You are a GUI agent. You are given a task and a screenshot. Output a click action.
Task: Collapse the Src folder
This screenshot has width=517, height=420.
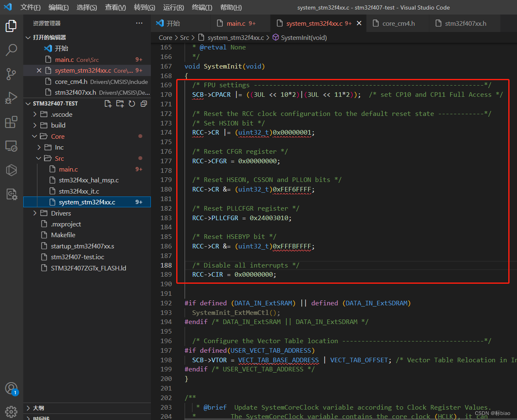tap(39, 158)
